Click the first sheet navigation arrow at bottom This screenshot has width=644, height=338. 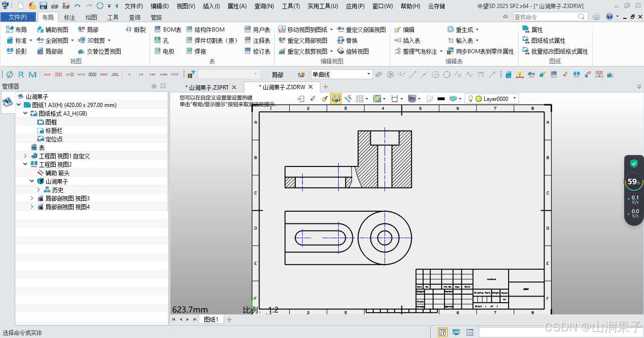pyautogui.click(x=174, y=320)
